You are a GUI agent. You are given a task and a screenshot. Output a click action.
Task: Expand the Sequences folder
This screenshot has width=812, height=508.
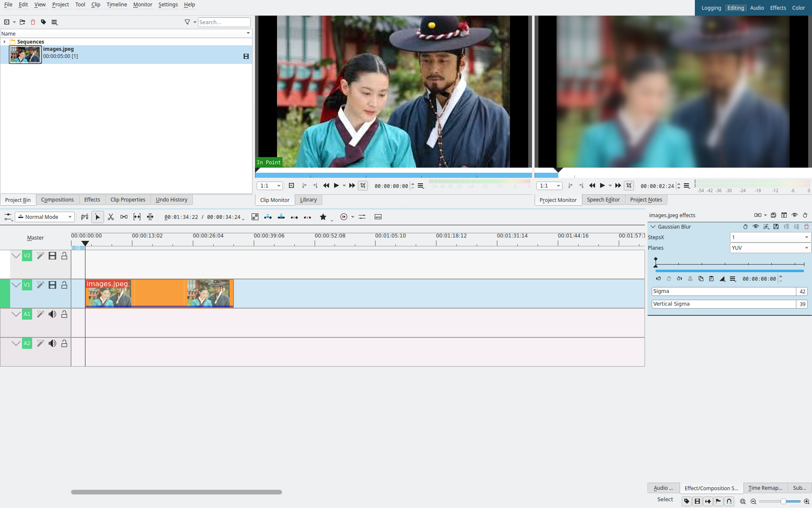tap(5, 41)
